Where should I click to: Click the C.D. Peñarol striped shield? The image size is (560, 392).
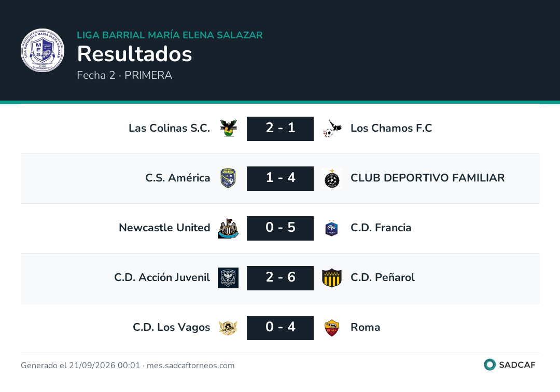click(332, 278)
